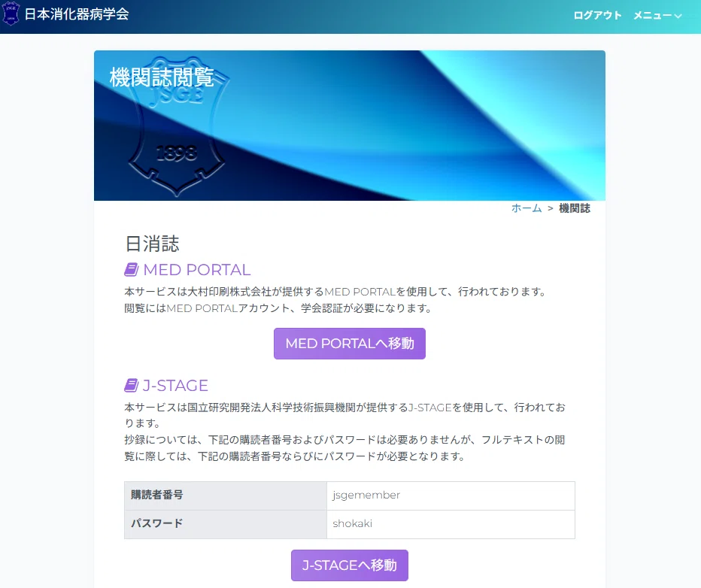Click the パスワード table label

pyautogui.click(x=157, y=523)
